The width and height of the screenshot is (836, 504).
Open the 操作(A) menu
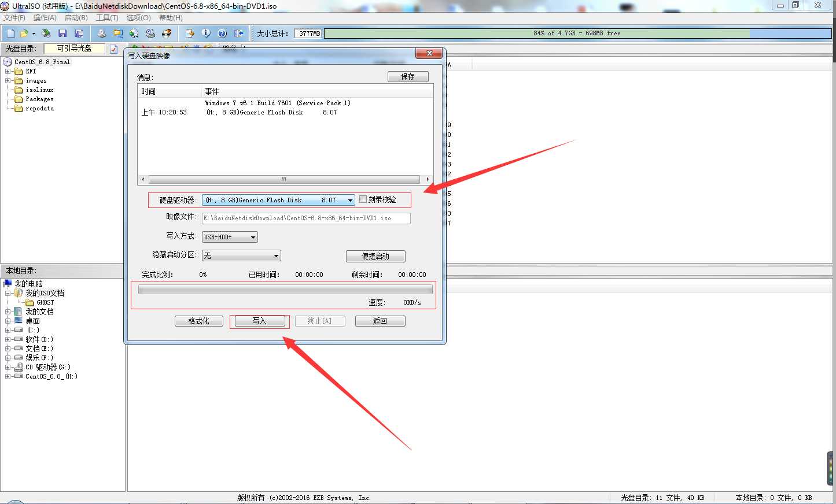coord(45,18)
